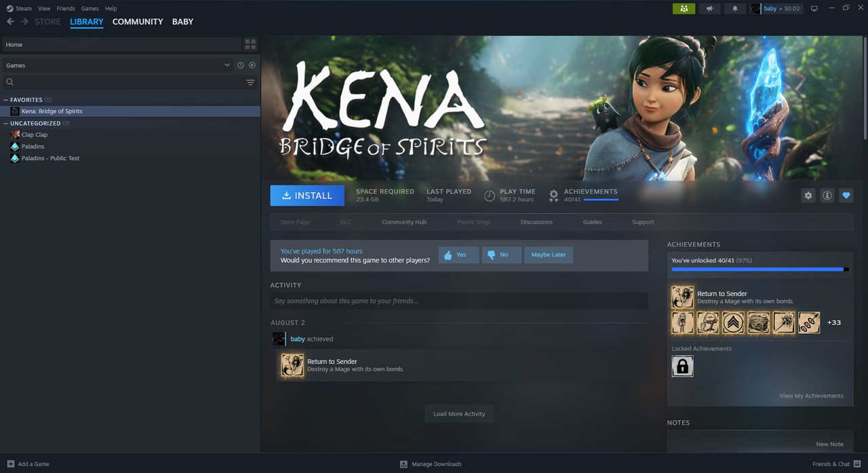Toggle ready-to-play filter icon
868x473 pixels.
coord(252,65)
